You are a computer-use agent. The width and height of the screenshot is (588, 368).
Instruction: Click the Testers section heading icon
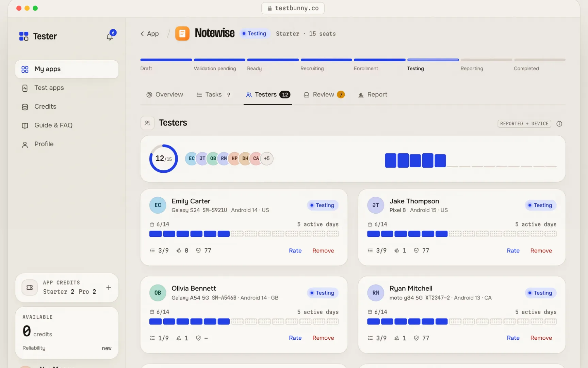click(x=147, y=123)
